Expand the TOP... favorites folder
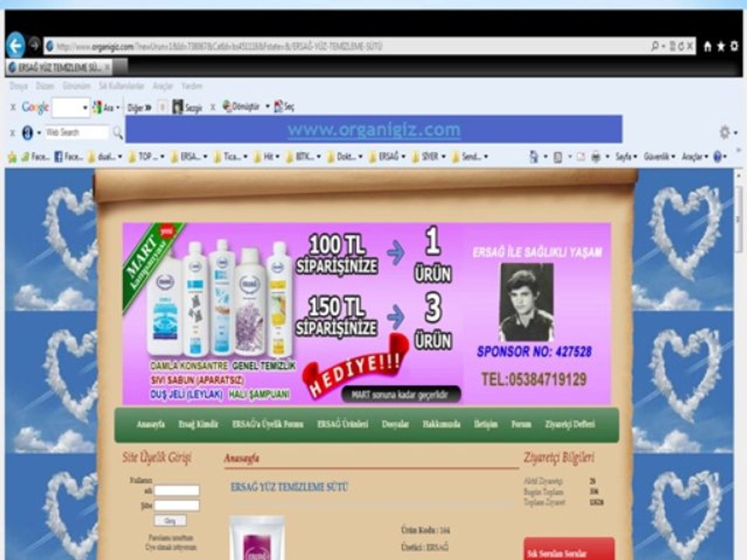Image resolution: width=747 pixels, height=560 pixels. click(146, 156)
